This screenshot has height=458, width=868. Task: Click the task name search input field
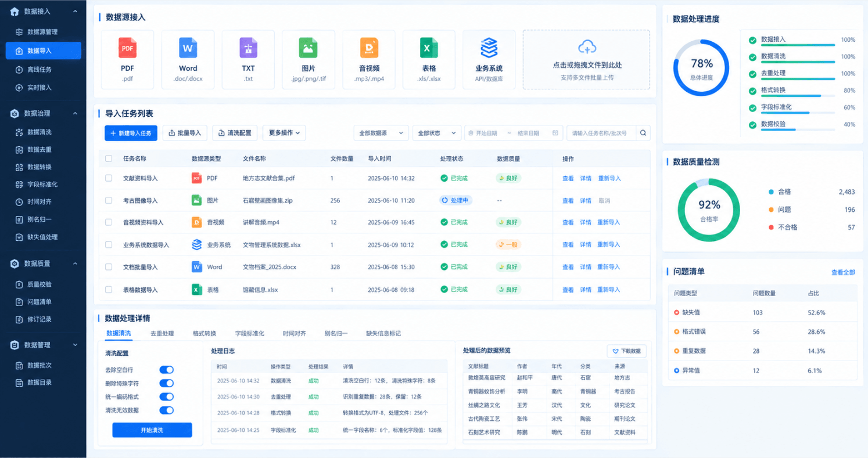(602, 133)
